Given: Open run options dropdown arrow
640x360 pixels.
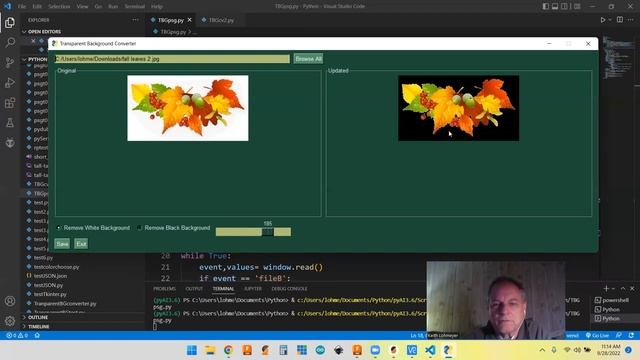Looking at the screenshot, I should [x=610, y=20].
